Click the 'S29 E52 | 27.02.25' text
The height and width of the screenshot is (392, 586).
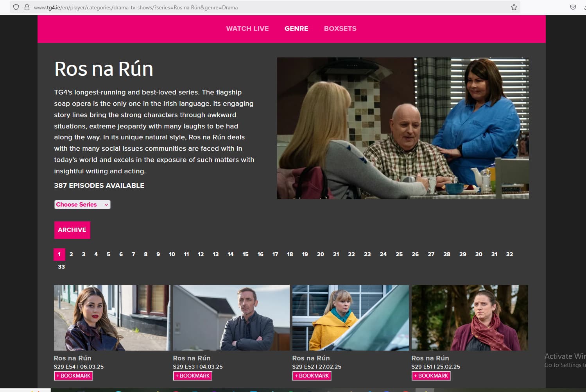317,367
